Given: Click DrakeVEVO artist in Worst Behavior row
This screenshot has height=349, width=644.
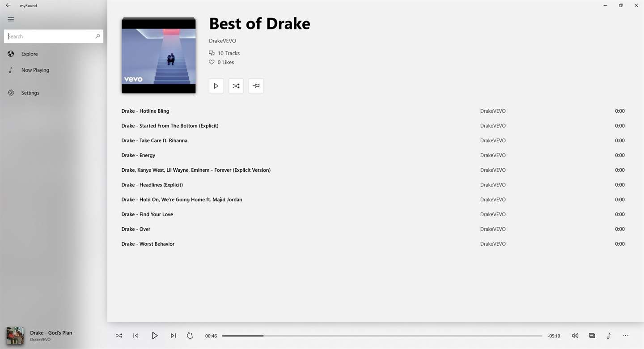Looking at the screenshot, I should pyautogui.click(x=493, y=244).
